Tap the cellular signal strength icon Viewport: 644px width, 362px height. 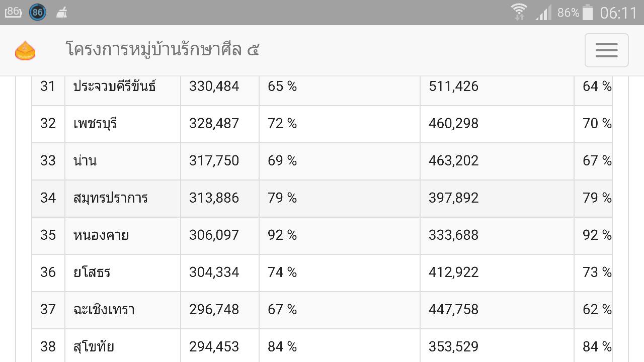pyautogui.click(x=543, y=12)
